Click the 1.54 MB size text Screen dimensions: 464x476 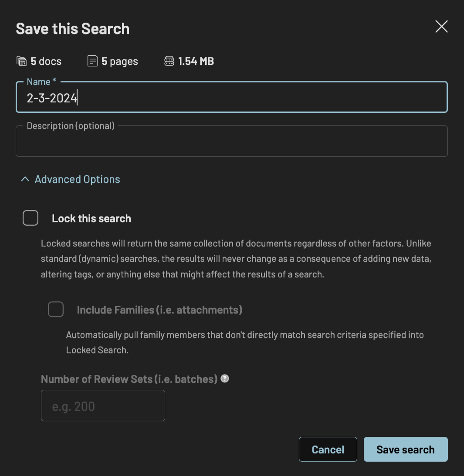point(196,61)
